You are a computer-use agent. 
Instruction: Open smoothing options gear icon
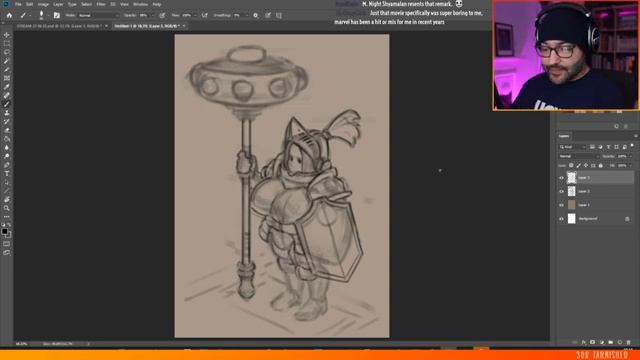coord(256,15)
